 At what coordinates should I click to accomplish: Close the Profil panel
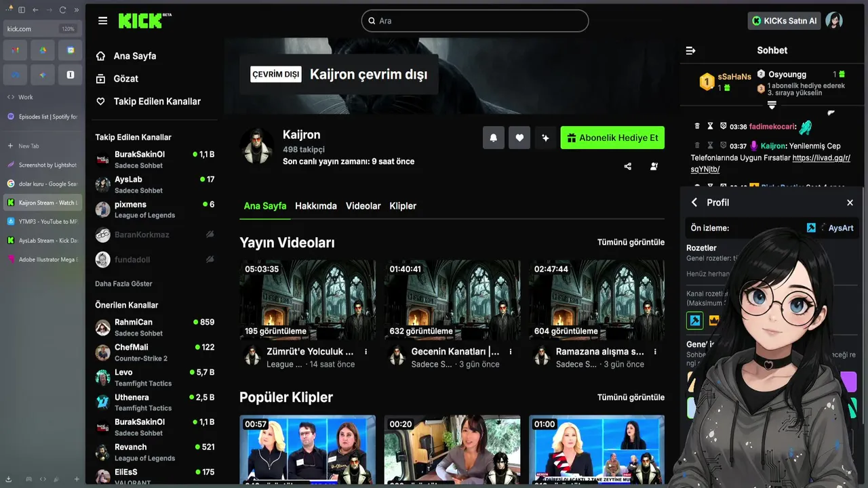(850, 203)
